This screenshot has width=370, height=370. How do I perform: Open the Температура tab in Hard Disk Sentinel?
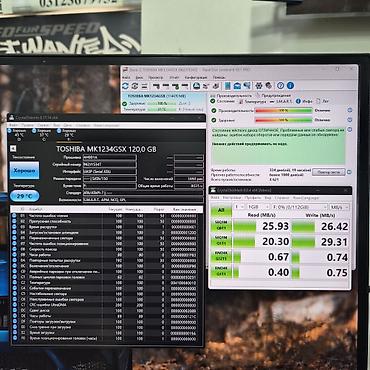252,101
